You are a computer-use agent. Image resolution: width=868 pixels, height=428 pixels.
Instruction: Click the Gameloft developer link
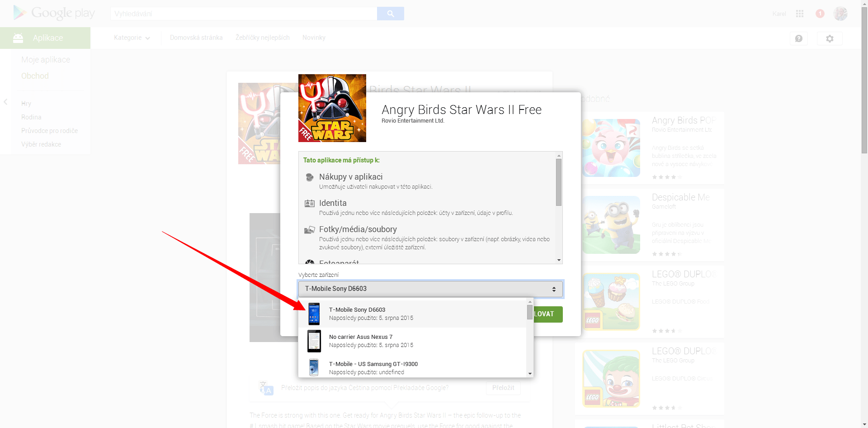coord(664,207)
